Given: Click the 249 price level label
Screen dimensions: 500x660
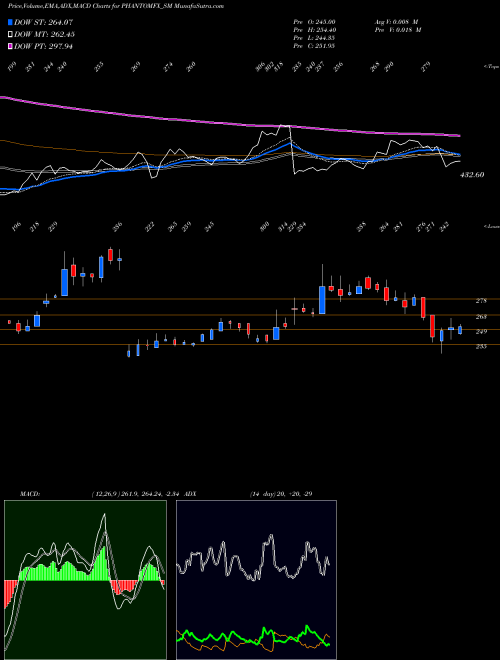Looking at the screenshot, I should point(481,331).
